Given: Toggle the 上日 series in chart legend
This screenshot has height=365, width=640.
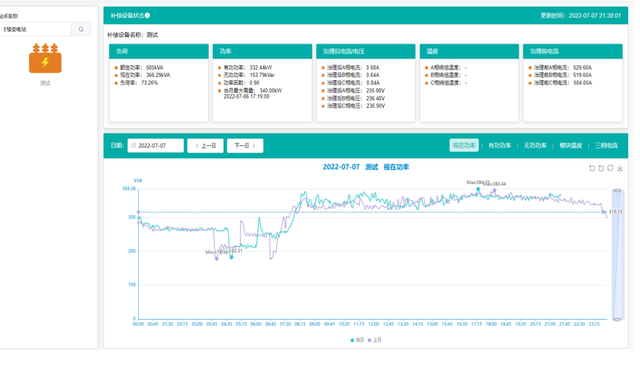Looking at the screenshot, I should (x=375, y=340).
